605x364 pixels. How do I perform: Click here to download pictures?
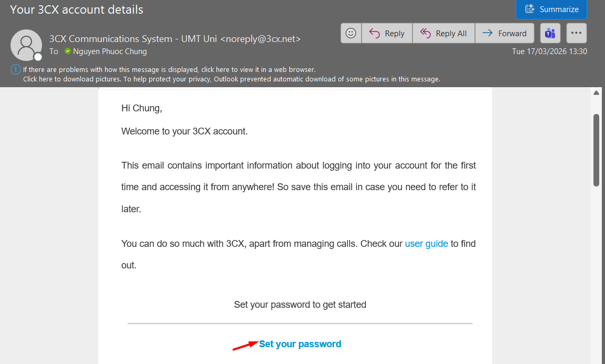[x=71, y=79]
